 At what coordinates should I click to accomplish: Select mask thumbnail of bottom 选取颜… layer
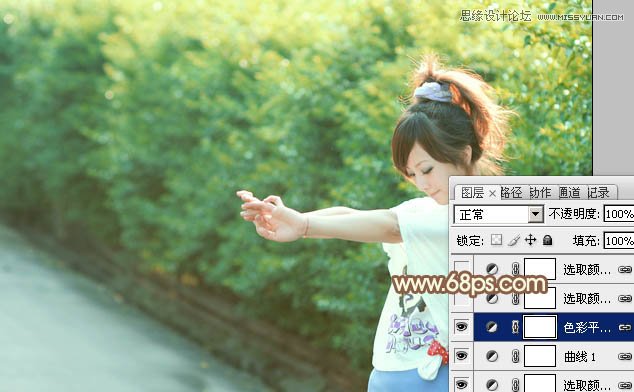[540, 384]
